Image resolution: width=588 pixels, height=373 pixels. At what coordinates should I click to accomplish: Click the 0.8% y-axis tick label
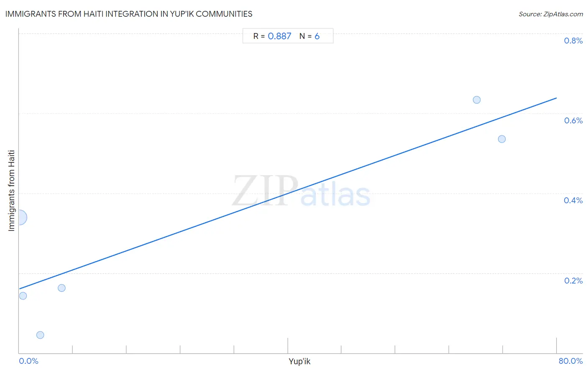click(573, 41)
